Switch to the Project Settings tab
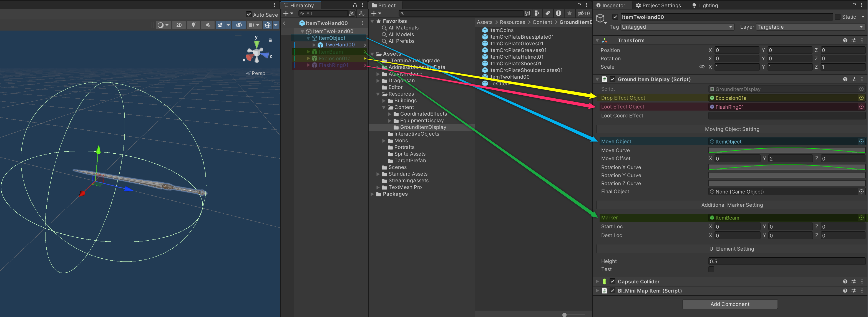The width and height of the screenshot is (868, 317). coord(658,5)
